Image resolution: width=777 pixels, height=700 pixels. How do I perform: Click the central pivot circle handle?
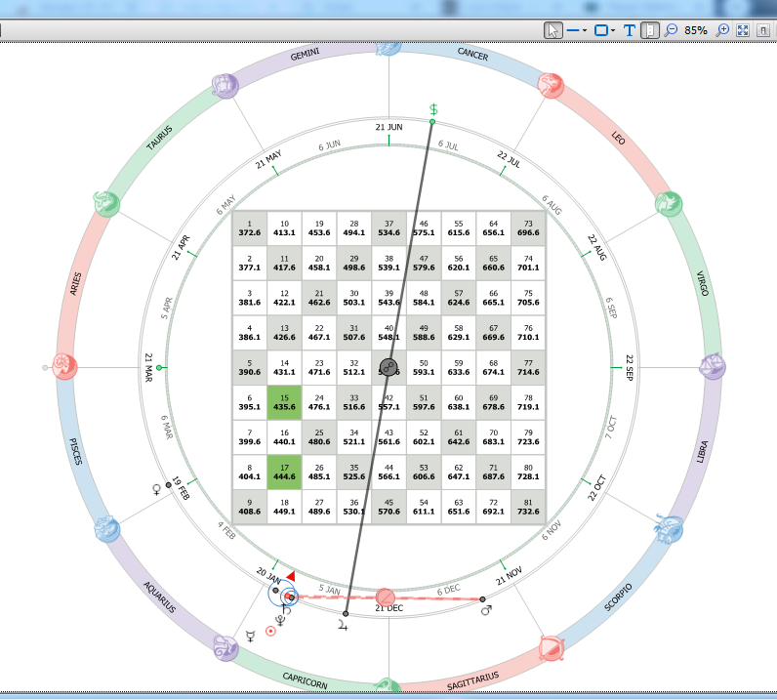[x=388, y=367]
